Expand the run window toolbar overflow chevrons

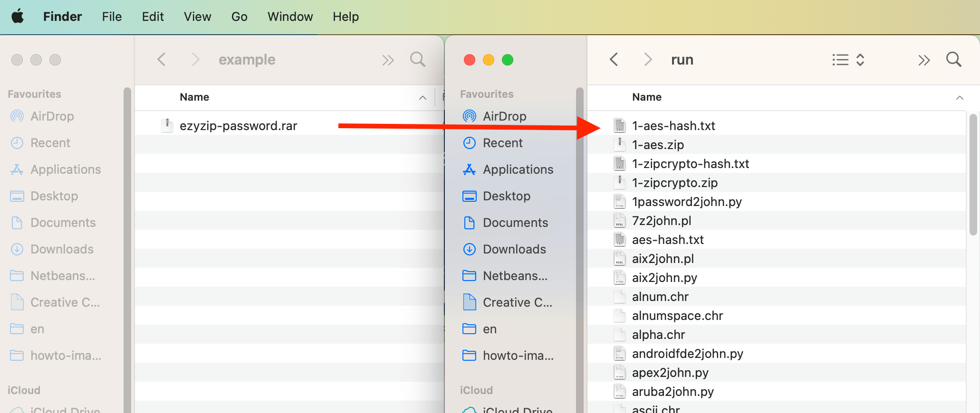[924, 60]
